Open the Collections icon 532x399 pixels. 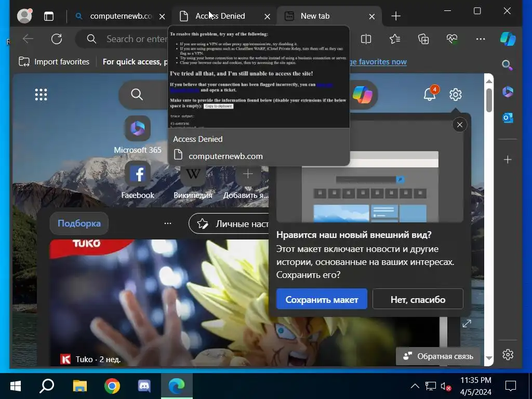423,39
